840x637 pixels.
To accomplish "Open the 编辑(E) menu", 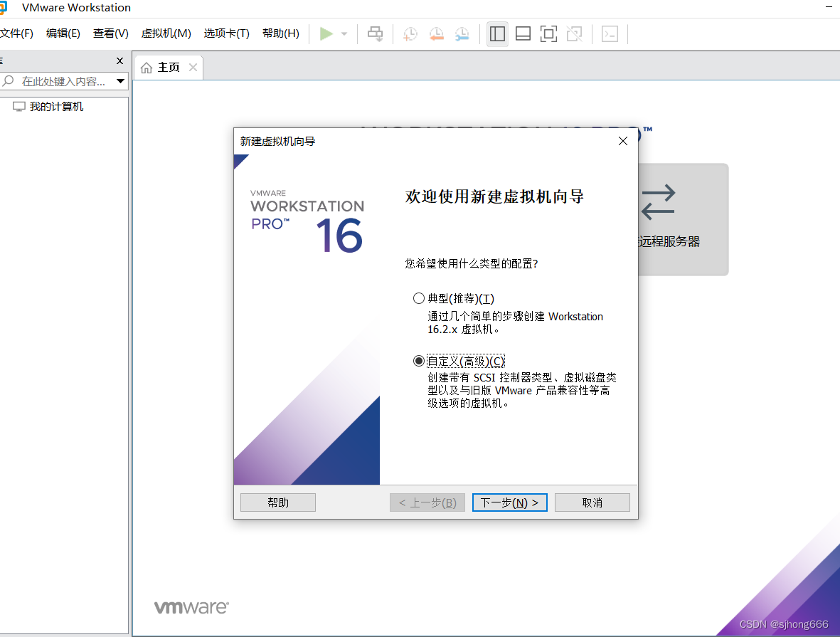I will point(63,33).
